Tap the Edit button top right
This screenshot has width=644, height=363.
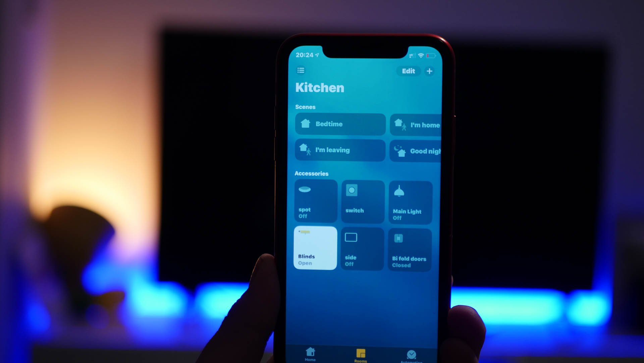pos(408,71)
